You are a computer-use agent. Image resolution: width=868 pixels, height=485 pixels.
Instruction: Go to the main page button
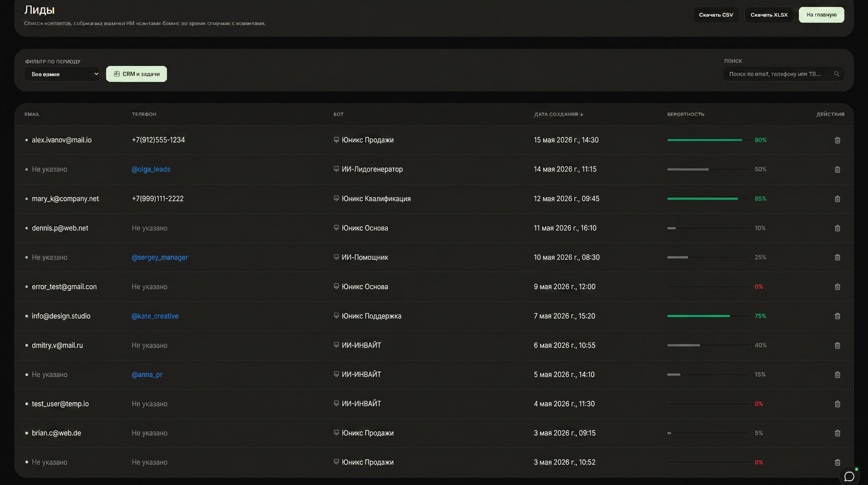pyautogui.click(x=821, y=15)
